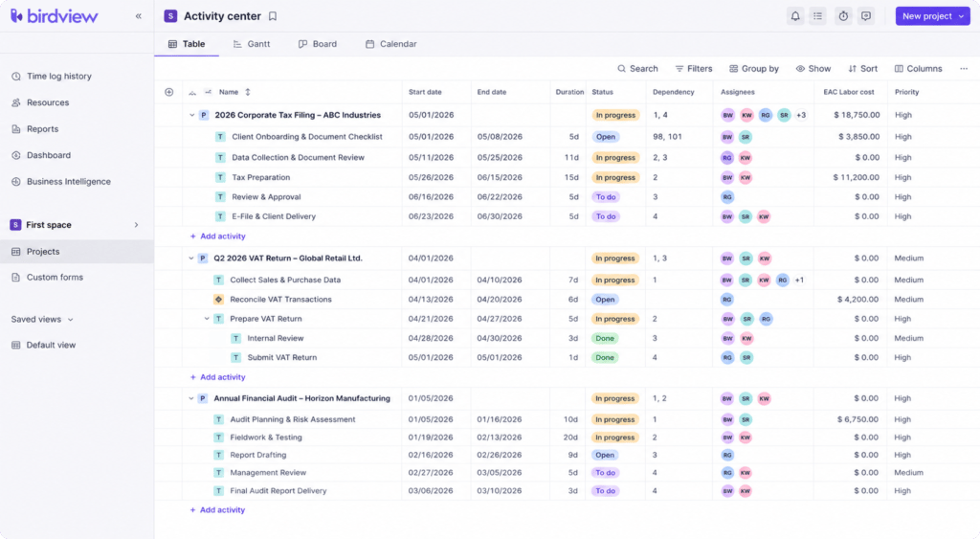
Task: Open the Group by menu
Action: point(754,69)
